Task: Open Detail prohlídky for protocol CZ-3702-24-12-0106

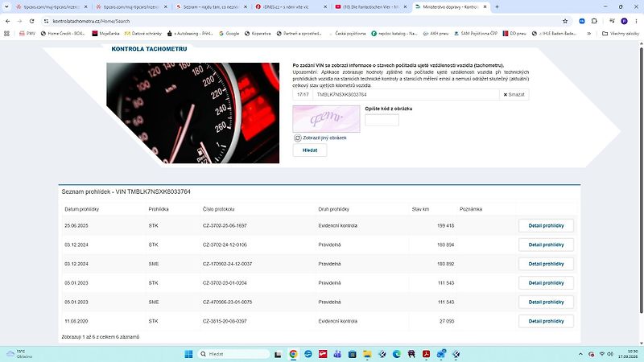Action: (x=546, y=245)
